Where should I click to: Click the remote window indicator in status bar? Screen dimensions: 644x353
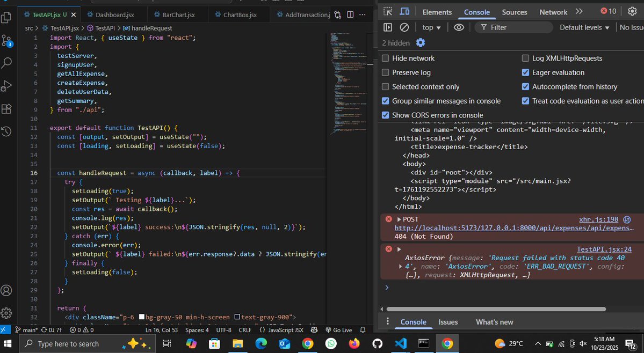pyautogui.click(x=4, y=329)
